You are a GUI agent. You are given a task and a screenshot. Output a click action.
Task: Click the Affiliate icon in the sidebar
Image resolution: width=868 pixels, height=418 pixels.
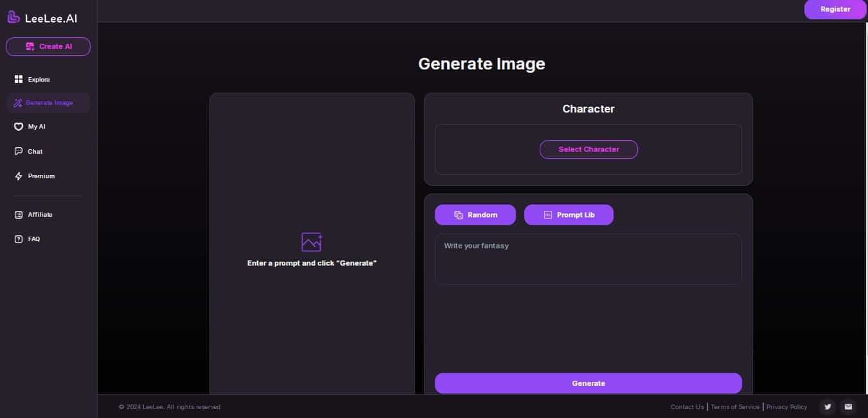(19, 215)
